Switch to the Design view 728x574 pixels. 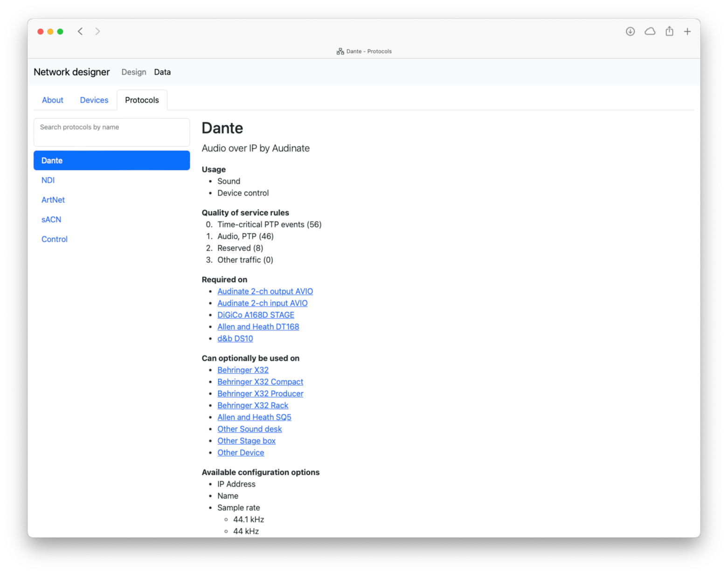tap(133, 72)
